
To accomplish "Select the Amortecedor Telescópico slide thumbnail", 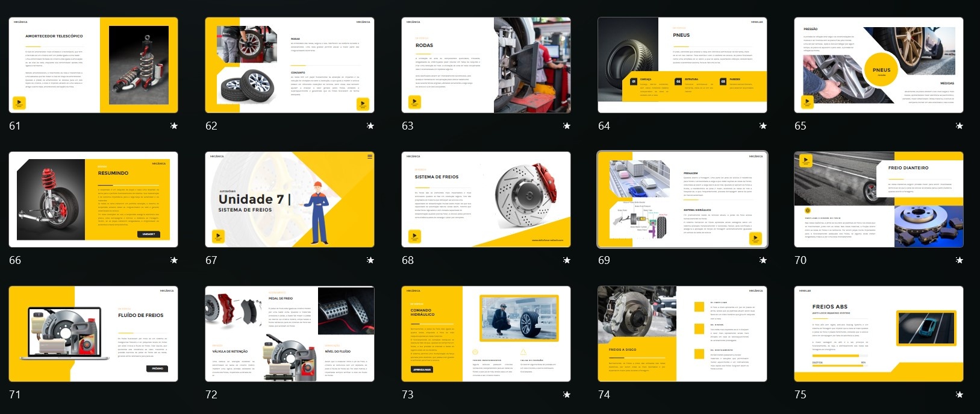I will point(93,65).
